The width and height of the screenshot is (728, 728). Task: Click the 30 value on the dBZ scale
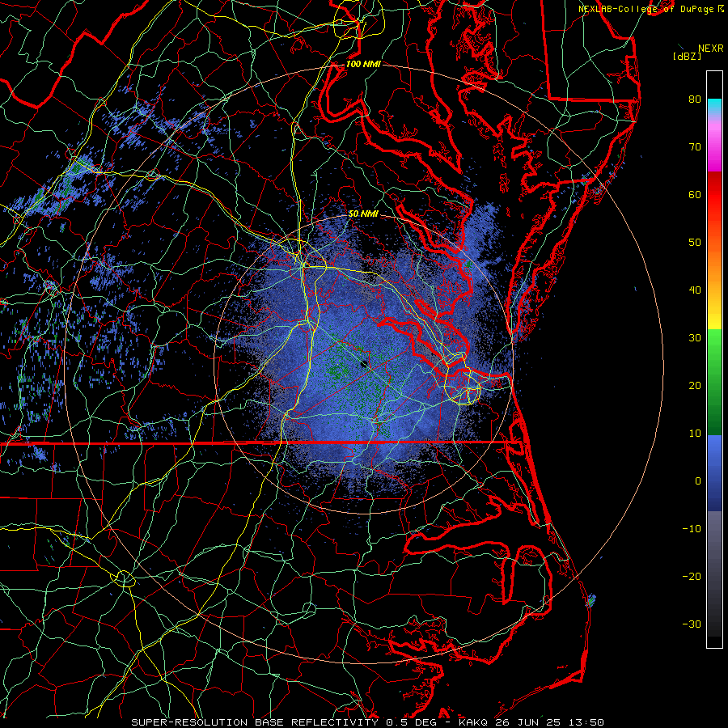695,337
